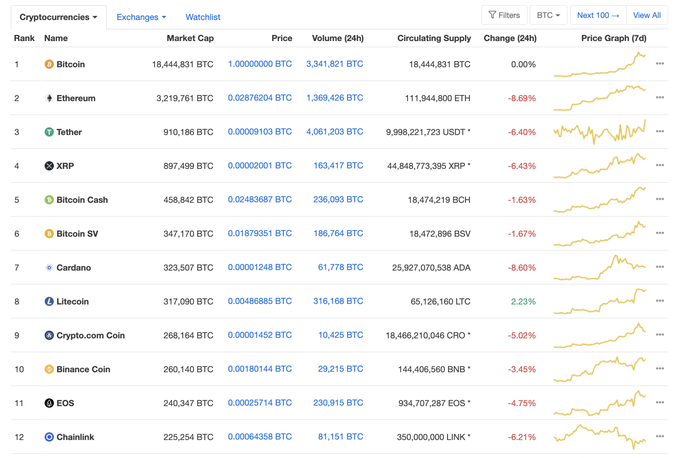Open the three-dot menu for Litecoin row
The image size is (680, 458).
660,301
